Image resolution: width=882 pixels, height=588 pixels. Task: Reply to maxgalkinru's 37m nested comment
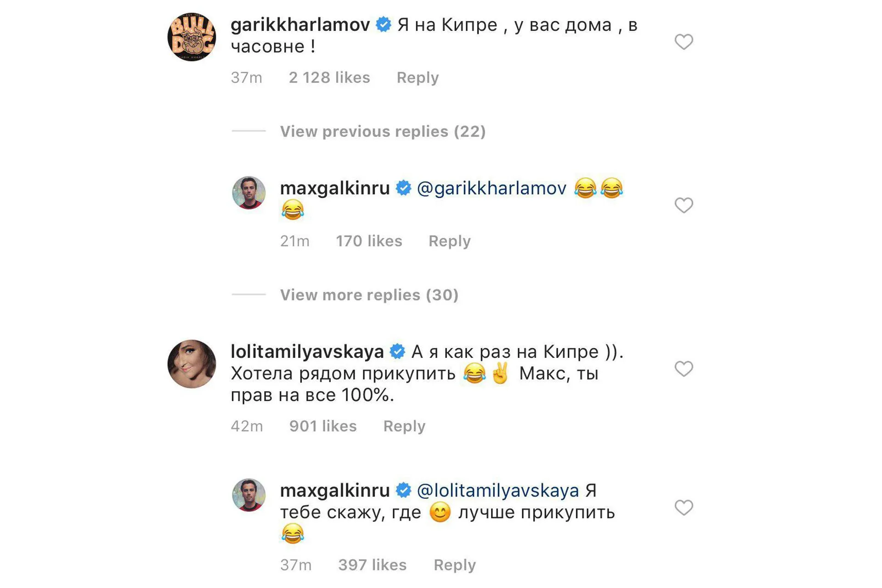[x=454, y=565]
